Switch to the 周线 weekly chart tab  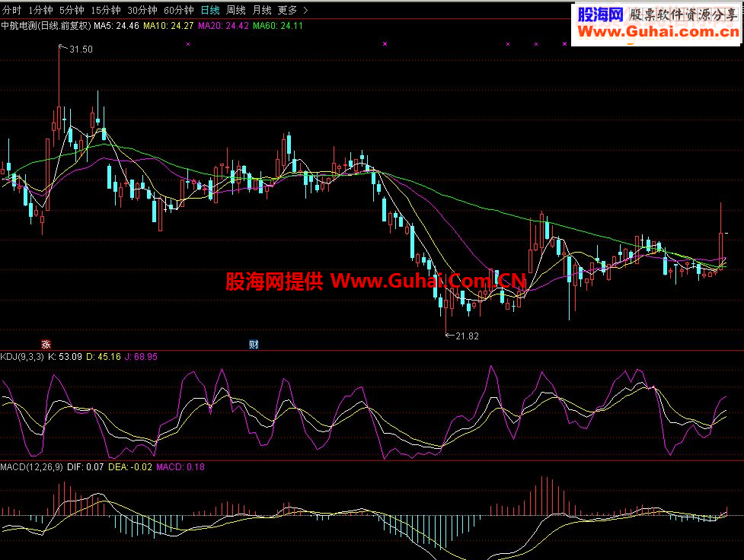[236, 10]
